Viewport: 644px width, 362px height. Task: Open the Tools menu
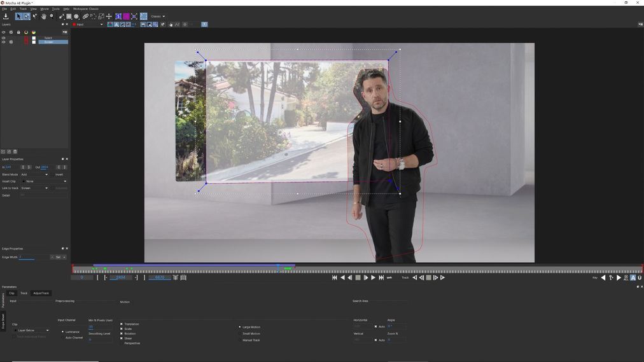coord(55,9)
